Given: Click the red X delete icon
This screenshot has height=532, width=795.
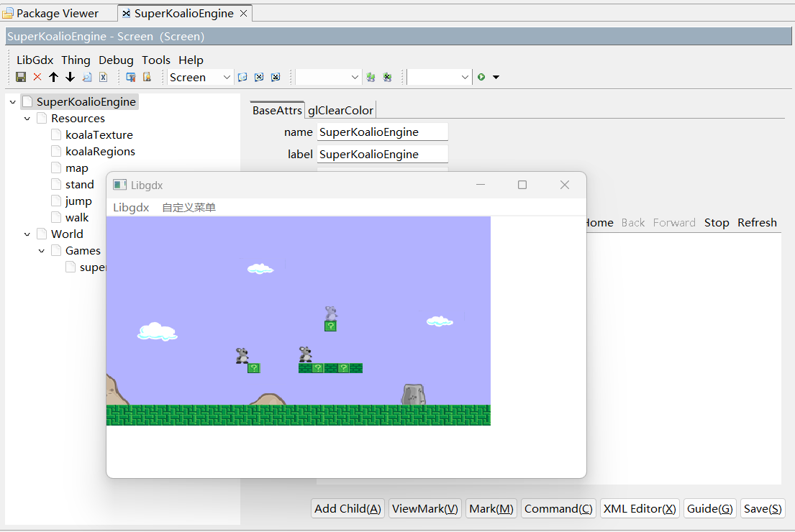Looking at the screenshot, I should 37,77.
